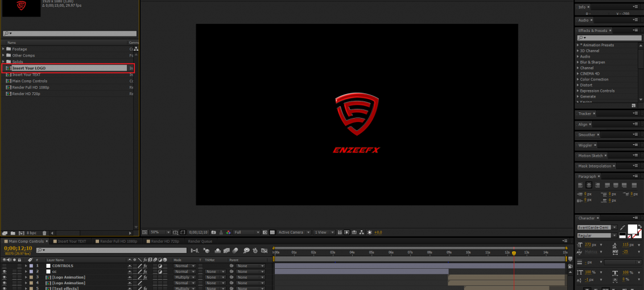Expand the Other Comps folder
Image resolution: width=644 pixels, height=290 pixels.
pyautogui.click(x=3, y=55)
